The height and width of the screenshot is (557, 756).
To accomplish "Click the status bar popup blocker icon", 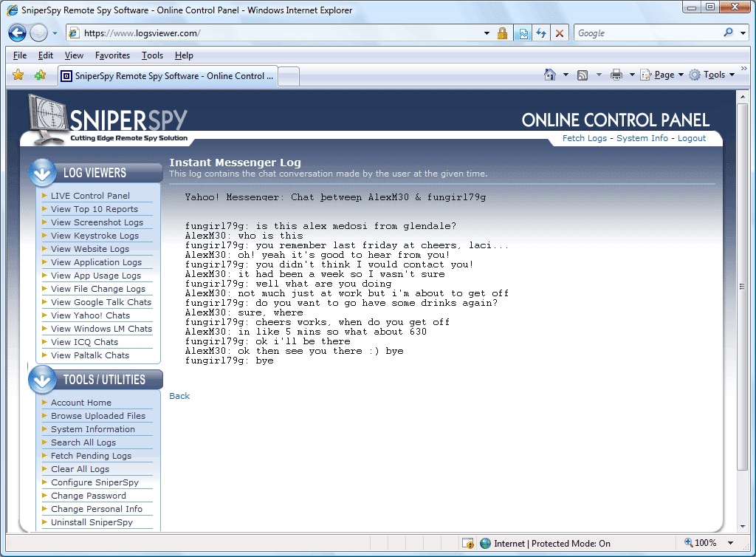I will [467, 544].
